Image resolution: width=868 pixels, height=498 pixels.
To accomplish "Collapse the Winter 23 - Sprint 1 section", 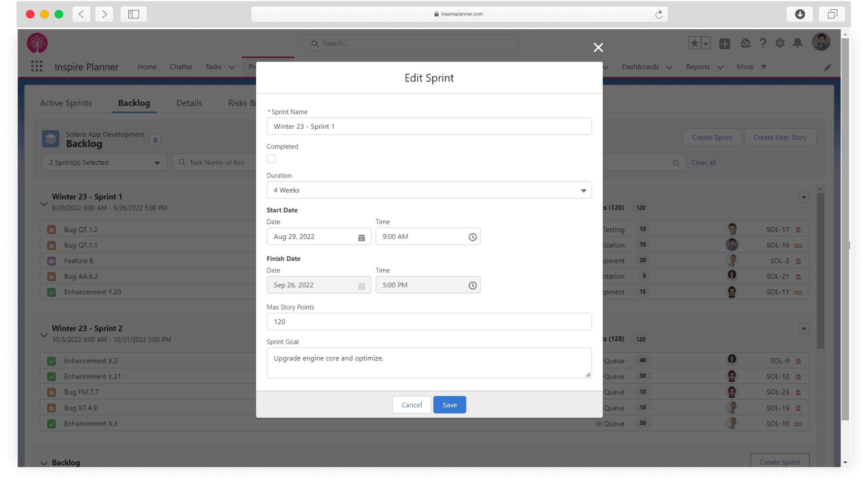I will 44,204.
